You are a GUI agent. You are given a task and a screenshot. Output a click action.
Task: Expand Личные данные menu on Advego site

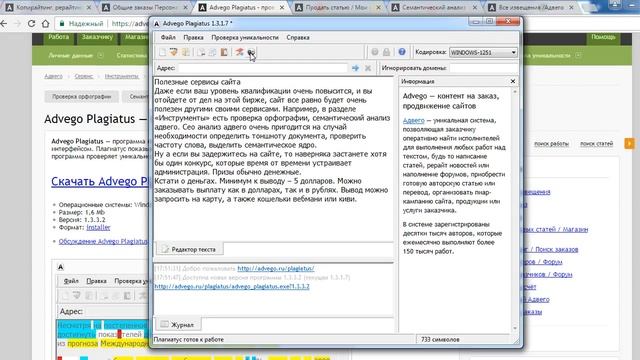[76, 55]
